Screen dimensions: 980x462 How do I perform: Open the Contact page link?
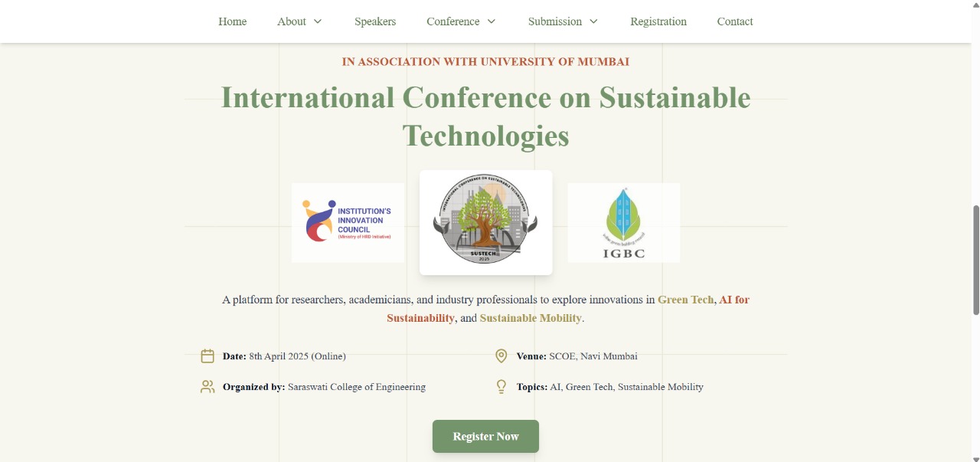coord(735,21)
